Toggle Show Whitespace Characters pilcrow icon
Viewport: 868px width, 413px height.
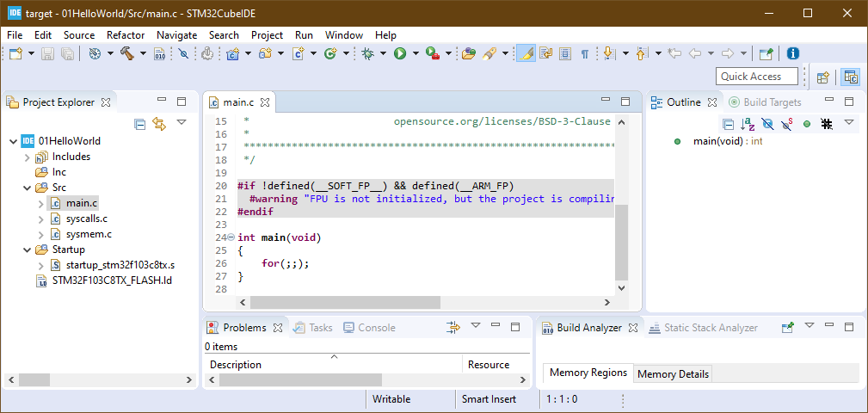pos(585,53)
